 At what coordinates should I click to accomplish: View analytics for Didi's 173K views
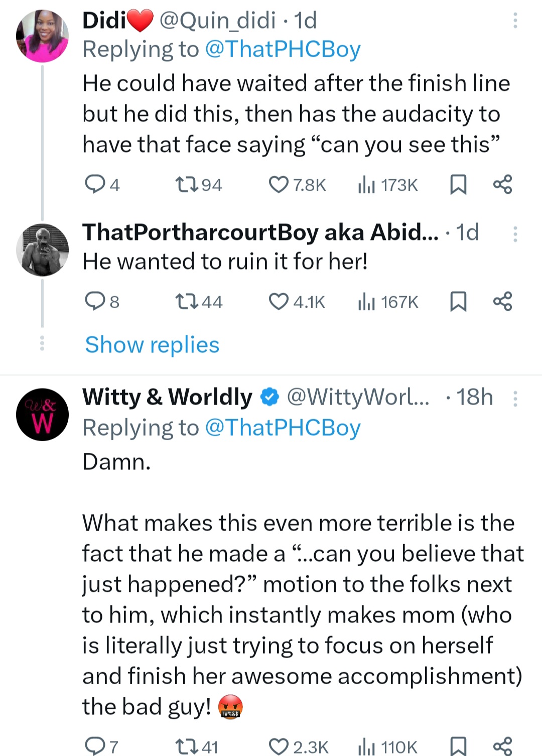(388, 185)
